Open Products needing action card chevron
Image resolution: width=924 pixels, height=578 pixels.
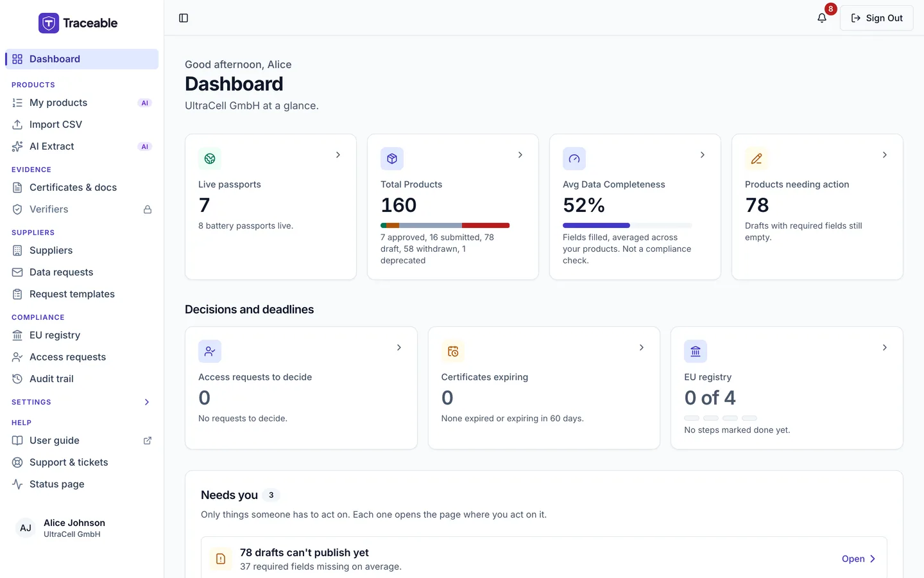[885, 155]
